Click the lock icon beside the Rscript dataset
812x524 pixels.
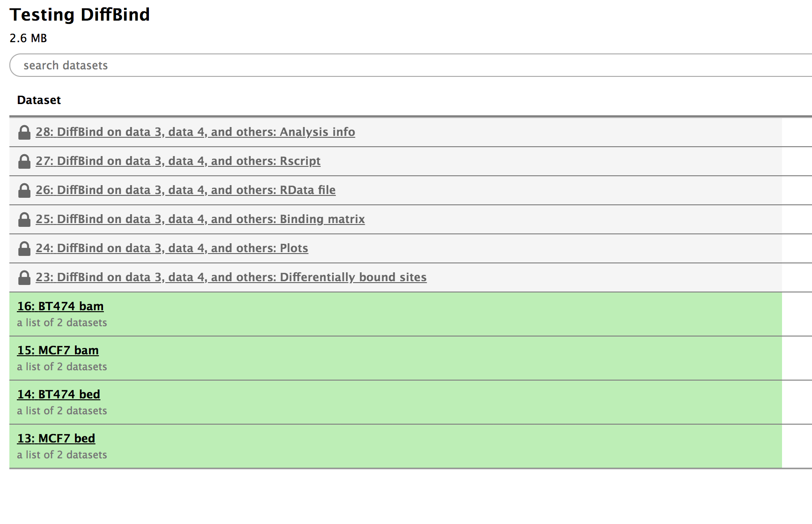pyautogui.click(x=24, y=162)
